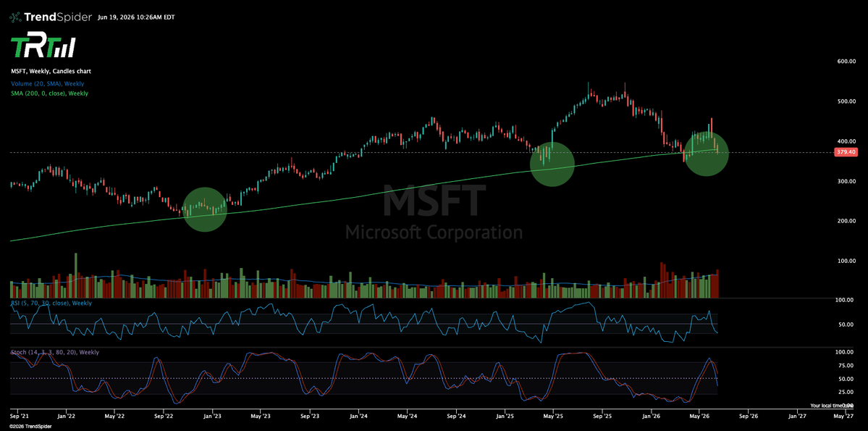Click the red 379.40 current price tag

[844, 152]
